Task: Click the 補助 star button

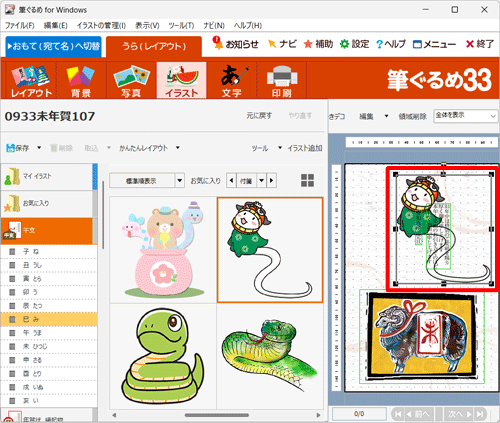Action: 318,44
